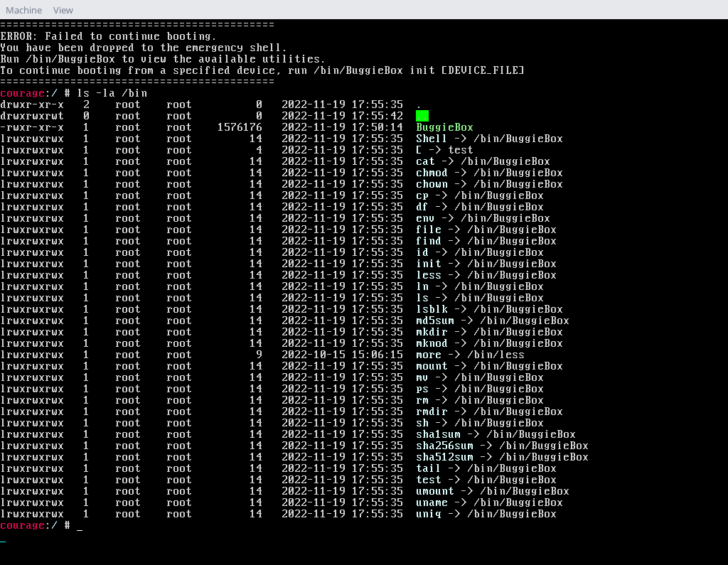Click the 'rm -> /bin/BuggieBox' entry
728x565 pixels.
[480, 400]
